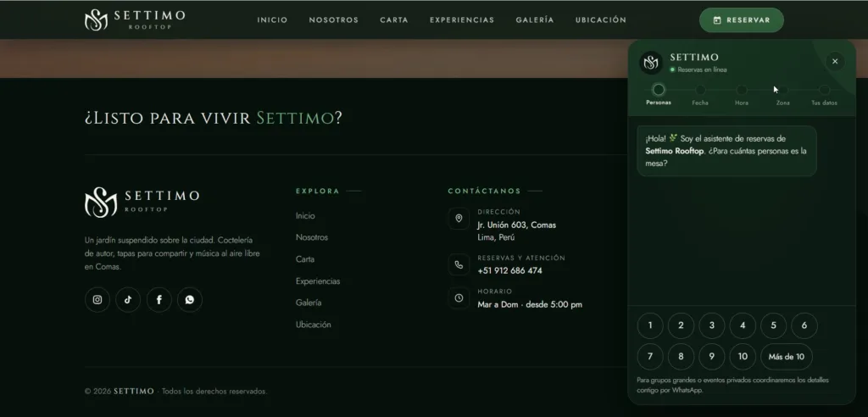Click the Personas step indicator
Screen dimensions: 868x417
[x=658, y=94]
